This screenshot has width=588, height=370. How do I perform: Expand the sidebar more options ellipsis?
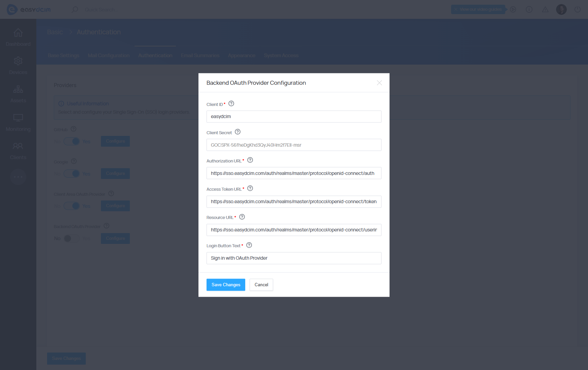[x=18, y=177]
